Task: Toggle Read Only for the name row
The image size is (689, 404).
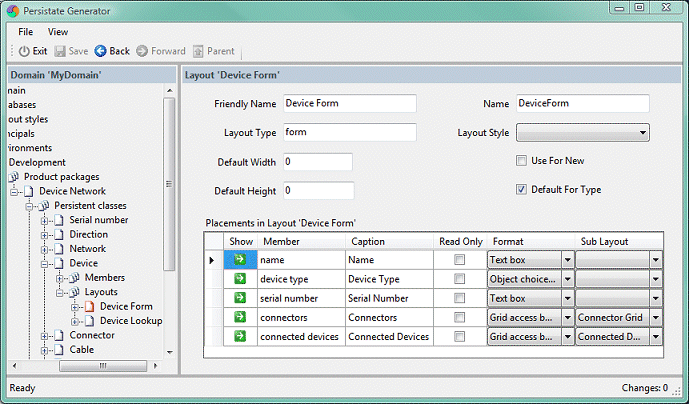Action: pos(460,259)
